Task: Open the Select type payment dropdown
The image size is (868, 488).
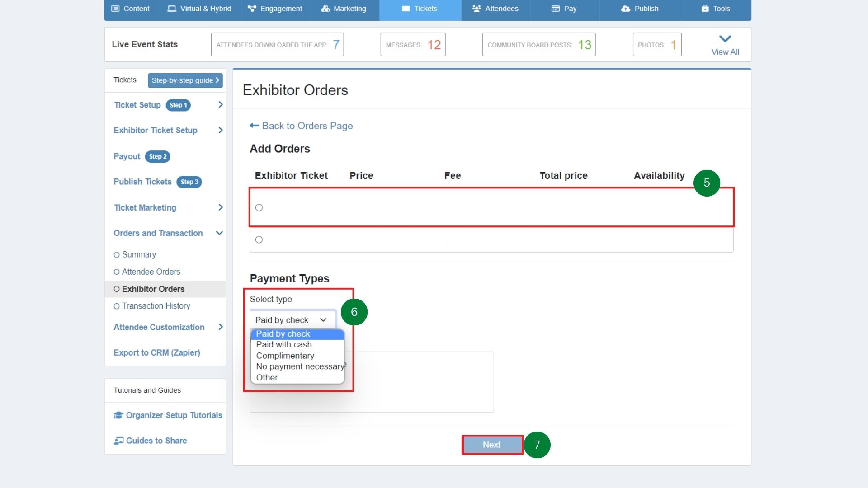Action: [x=292, y=320]
